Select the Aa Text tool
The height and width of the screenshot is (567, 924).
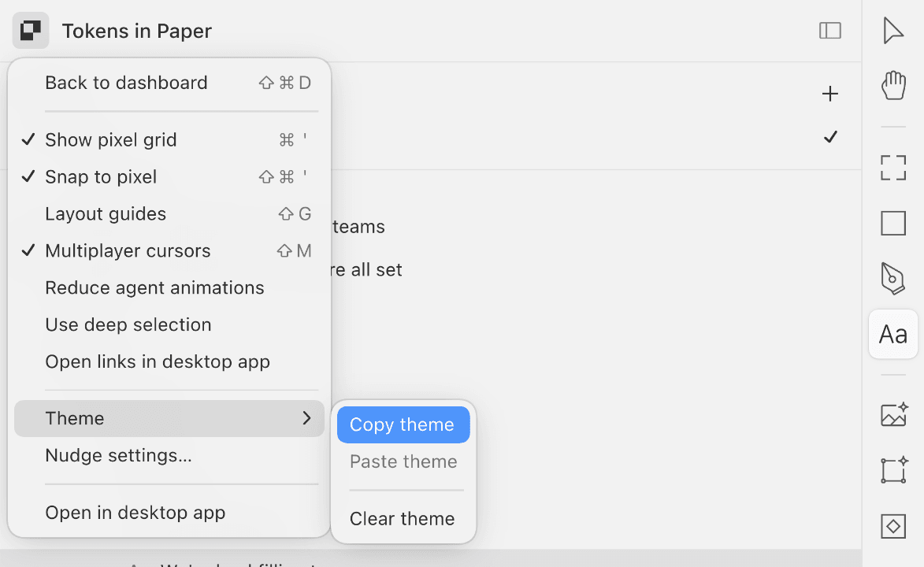point(893,334)
